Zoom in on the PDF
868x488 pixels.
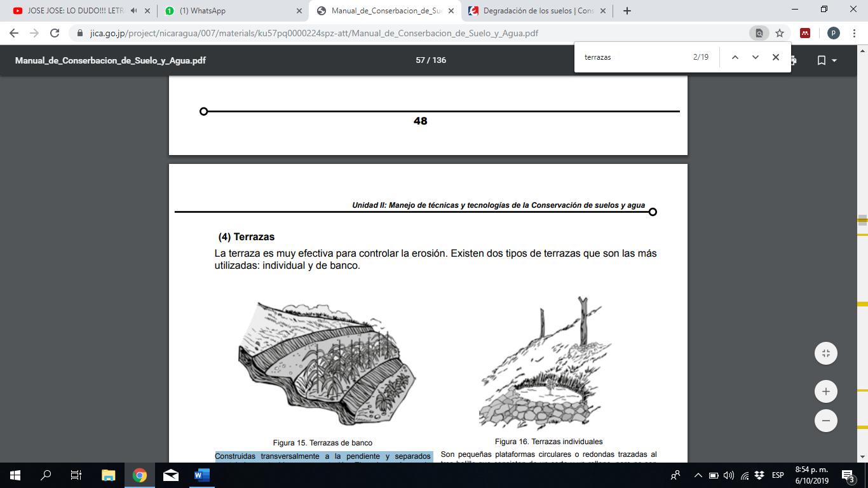click(x=826, y=391)
